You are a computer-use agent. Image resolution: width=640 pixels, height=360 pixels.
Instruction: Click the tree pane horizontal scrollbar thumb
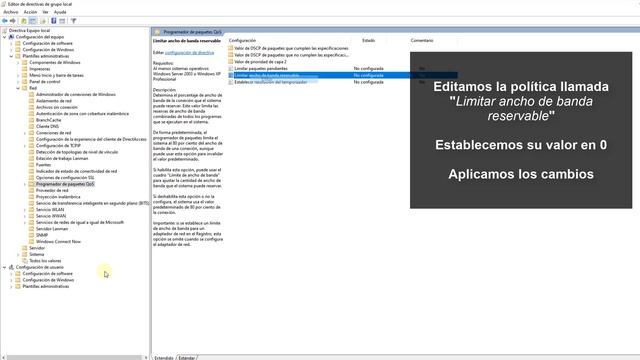[x=73, y=358]
